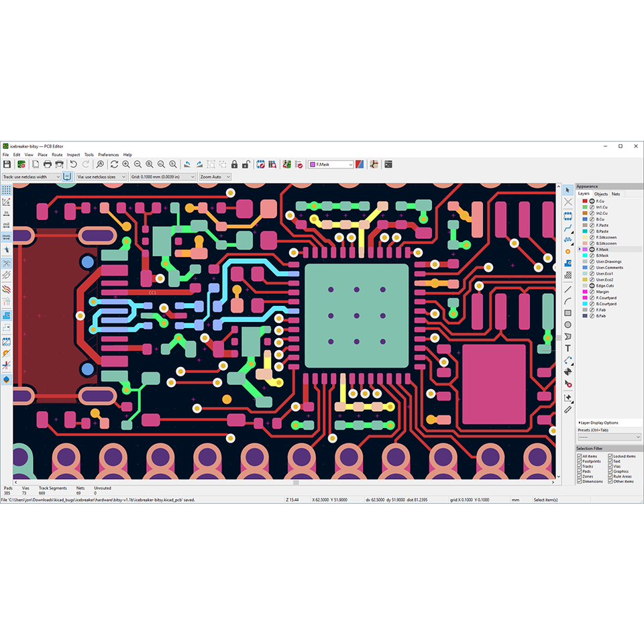The width and height of the screenshot is (644, 644).
Task: Open the scripting console icon
Action: (x=388, y=164)
